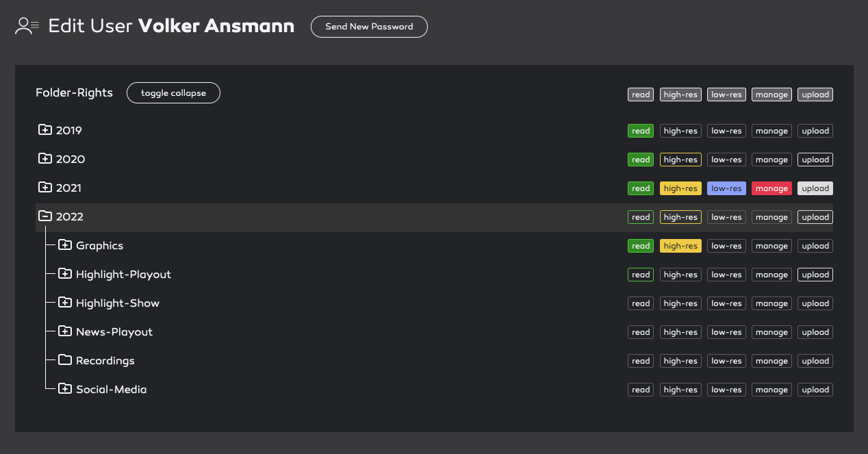This screenshot has height=454, width=868.
Task: Select the Recordings folder name
Action: pos(105,360)
